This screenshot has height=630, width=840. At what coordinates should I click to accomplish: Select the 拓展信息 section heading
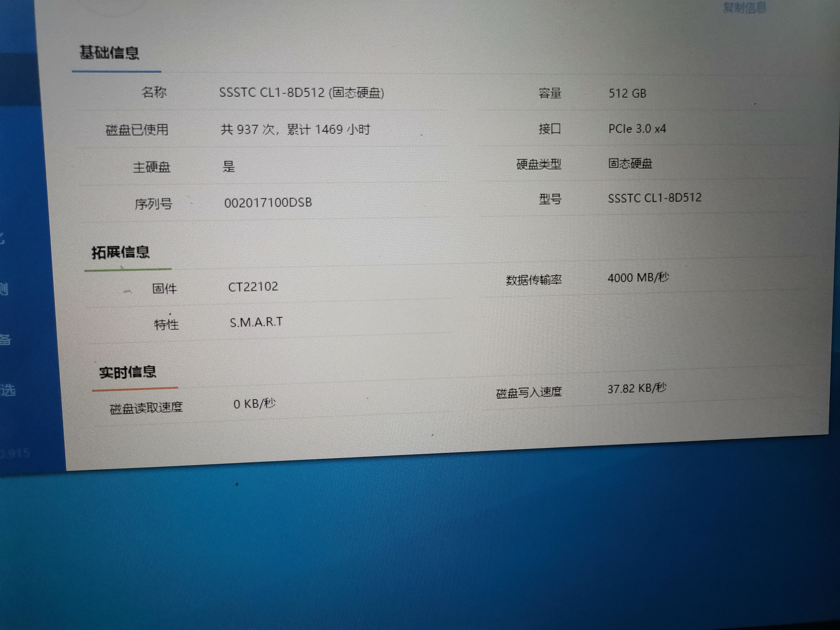121,252
